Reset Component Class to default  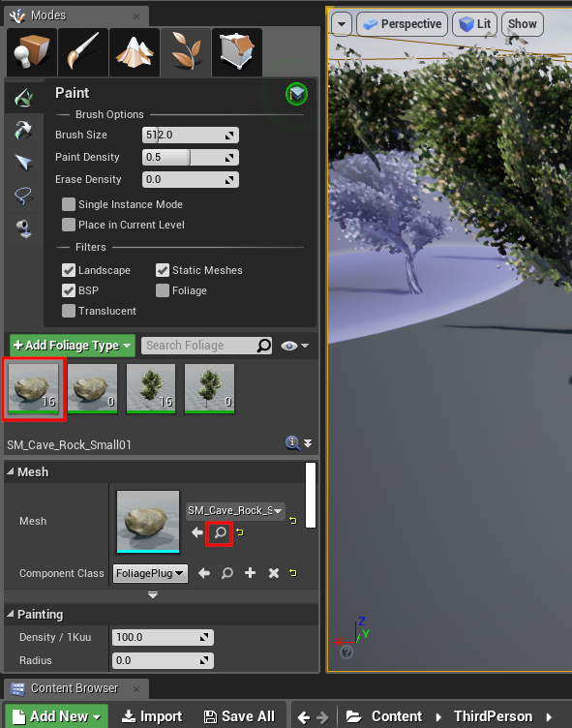click(293, 573)
